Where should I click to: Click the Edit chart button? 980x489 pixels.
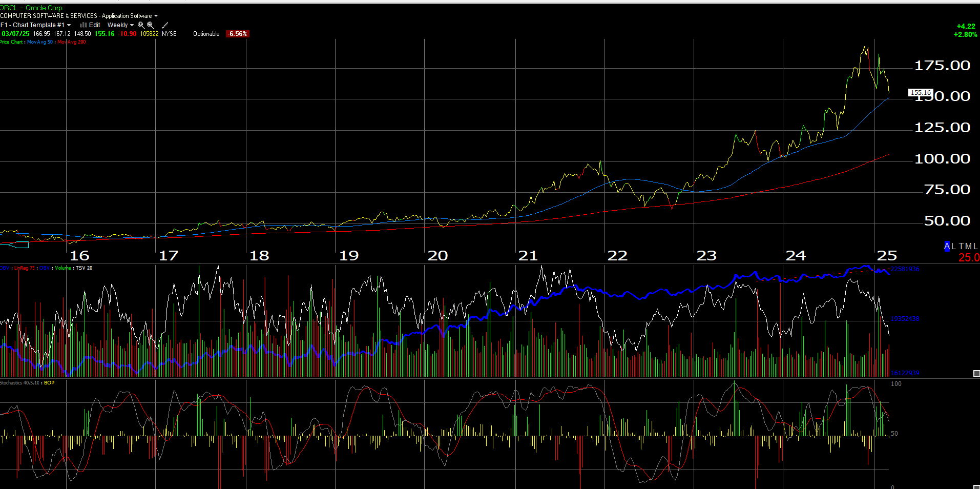(94, 25)
